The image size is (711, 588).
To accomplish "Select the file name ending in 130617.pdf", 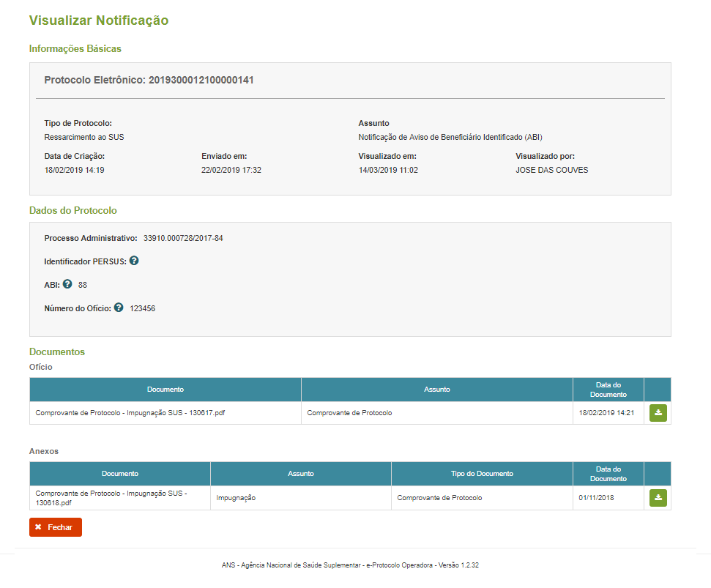I will click(x=130, y=413).
